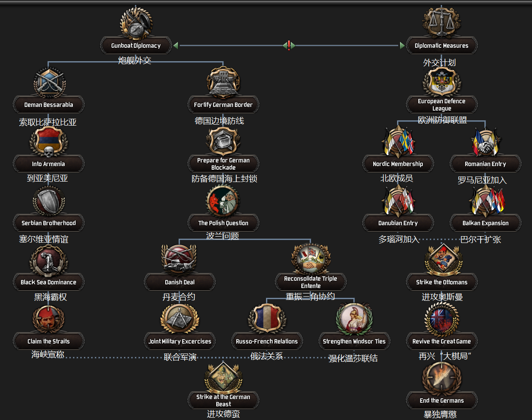
Task: Click the Gunboat Diplomacy focus label
Action: 136,46
